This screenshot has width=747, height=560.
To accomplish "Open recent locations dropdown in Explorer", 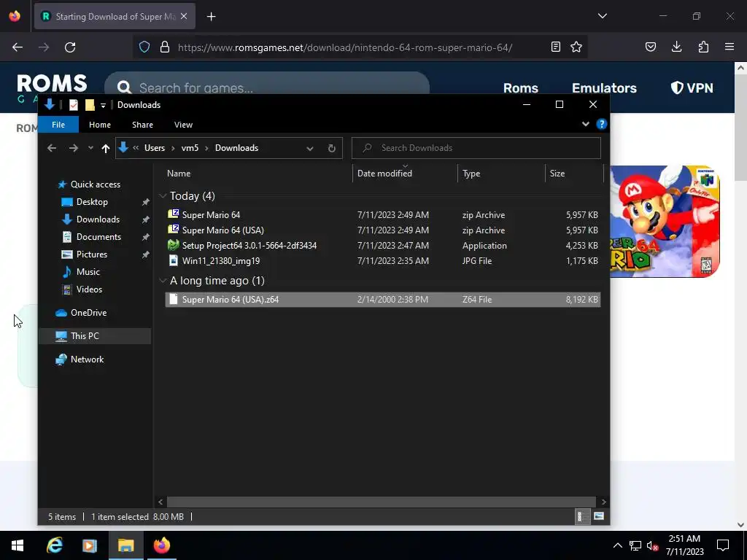I will pos(90,148).
